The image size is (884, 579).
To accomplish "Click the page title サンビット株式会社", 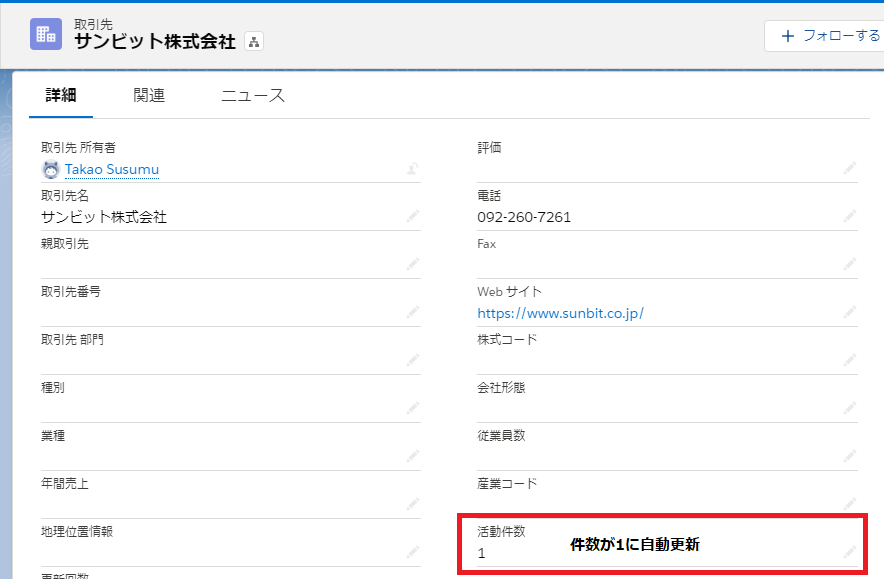I will (x=155, y=42).
